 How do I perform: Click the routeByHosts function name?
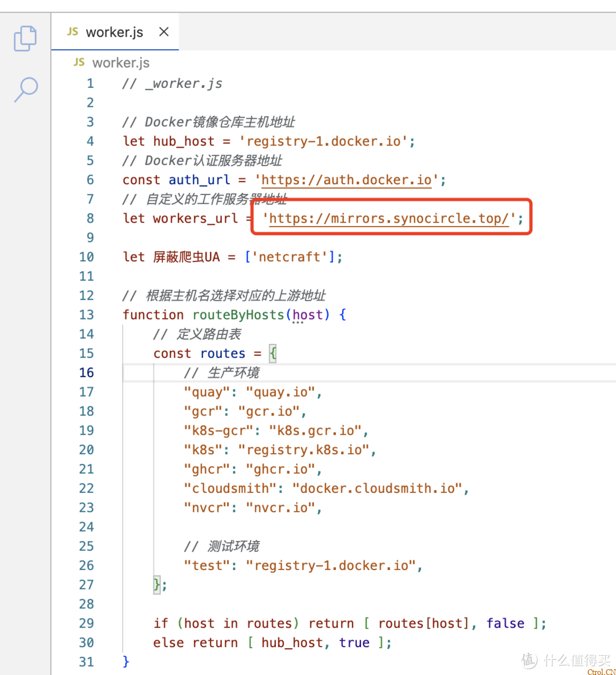tap(238, 315)
